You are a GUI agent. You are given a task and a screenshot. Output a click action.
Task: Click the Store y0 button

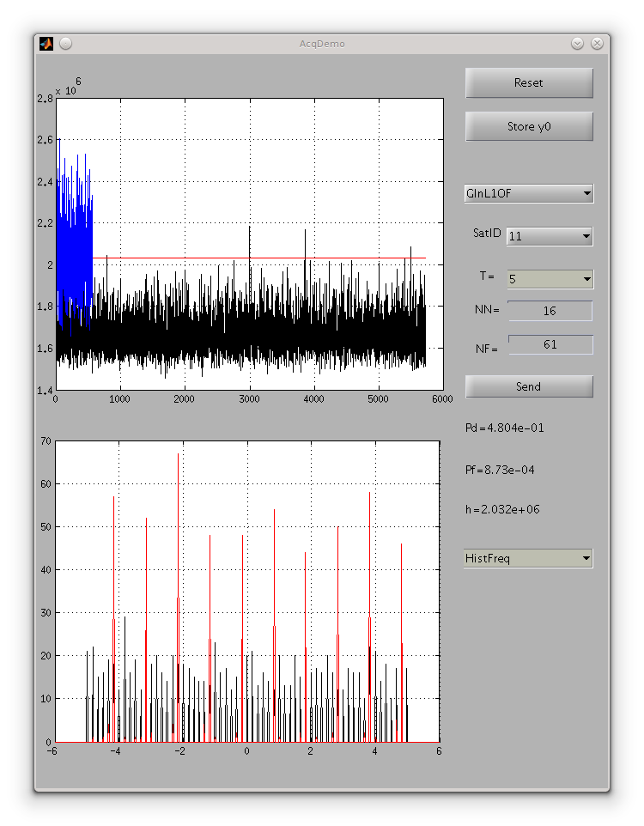click(x=529, y=126)
